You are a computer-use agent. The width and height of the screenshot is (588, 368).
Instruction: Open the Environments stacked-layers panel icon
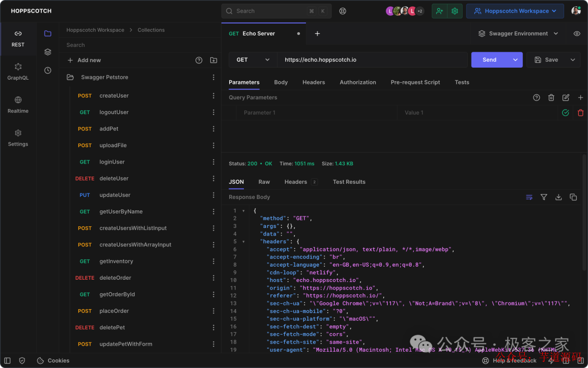(x=47, y=52)
